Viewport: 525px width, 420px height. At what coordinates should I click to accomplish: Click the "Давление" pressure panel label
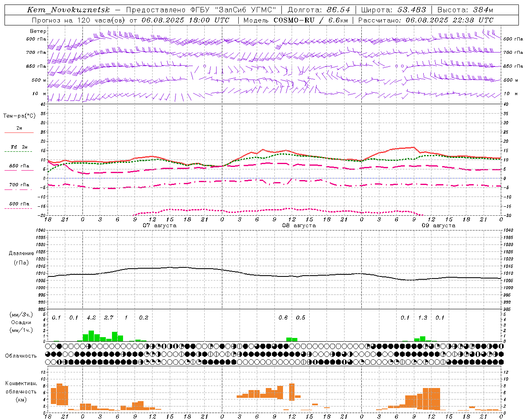click(21, 253)
